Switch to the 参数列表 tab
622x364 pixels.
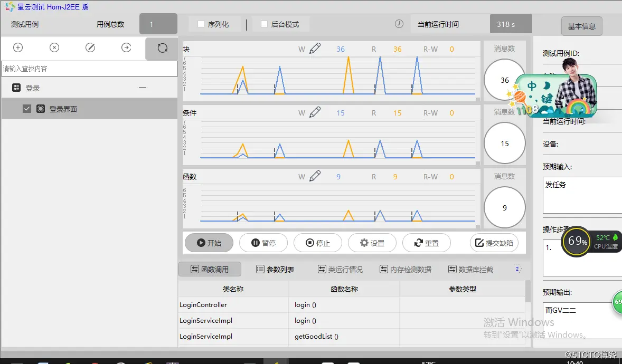(x=275, y=270)
